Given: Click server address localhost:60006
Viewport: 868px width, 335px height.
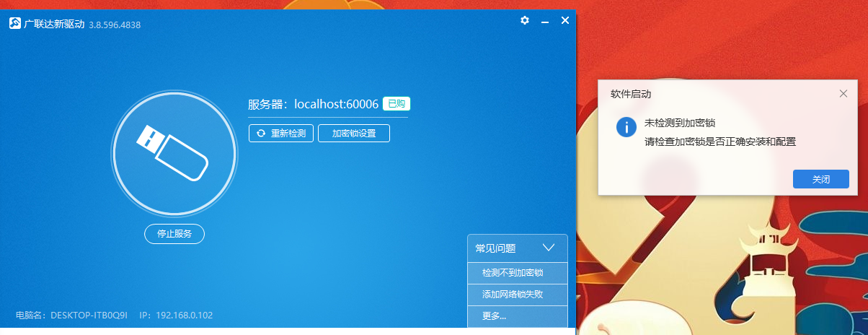Looking at the screenshot, I should point(337,104).
